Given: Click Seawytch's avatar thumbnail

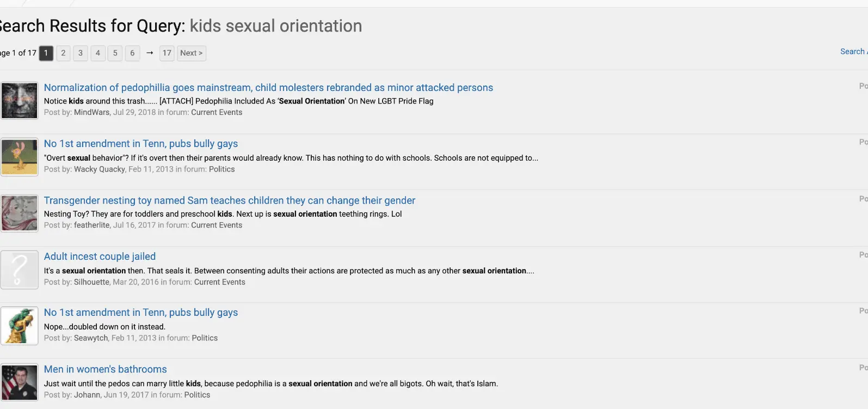Looking at the screenshot, I should pos(20,326).
